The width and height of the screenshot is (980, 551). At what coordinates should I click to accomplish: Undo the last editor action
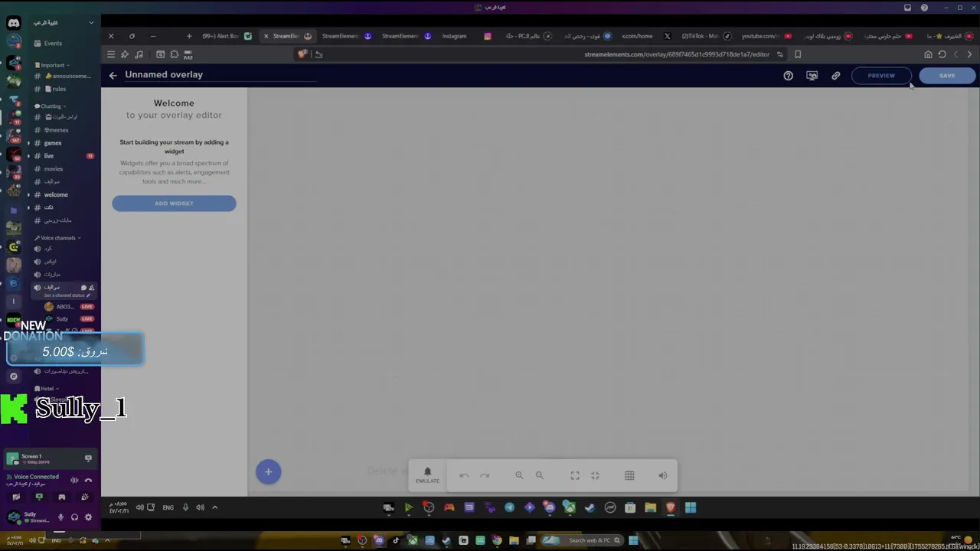pos(464,475)
